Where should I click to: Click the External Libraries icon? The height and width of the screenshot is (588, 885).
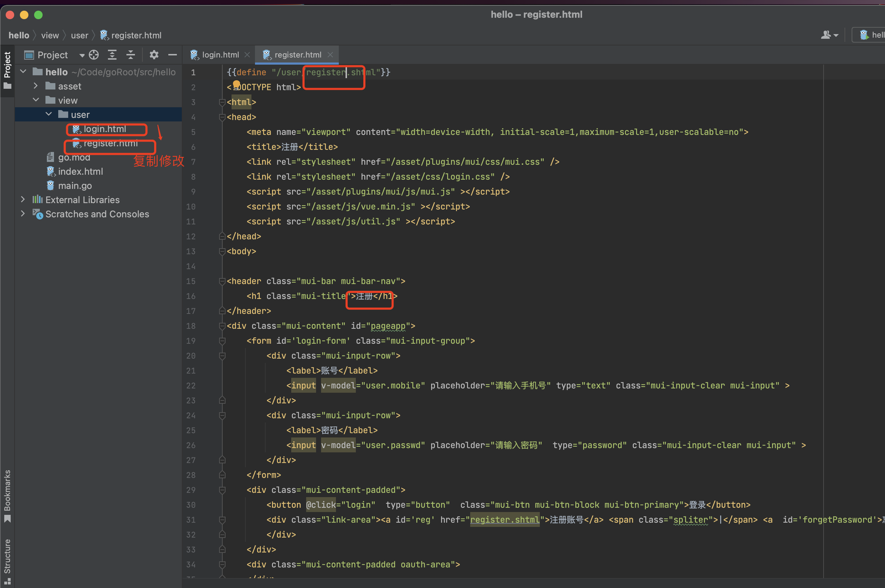(x=38, y=200)
